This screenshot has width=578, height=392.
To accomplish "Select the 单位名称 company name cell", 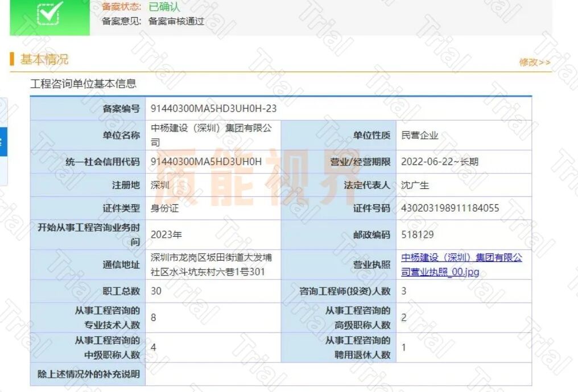I will coord(210,134).
